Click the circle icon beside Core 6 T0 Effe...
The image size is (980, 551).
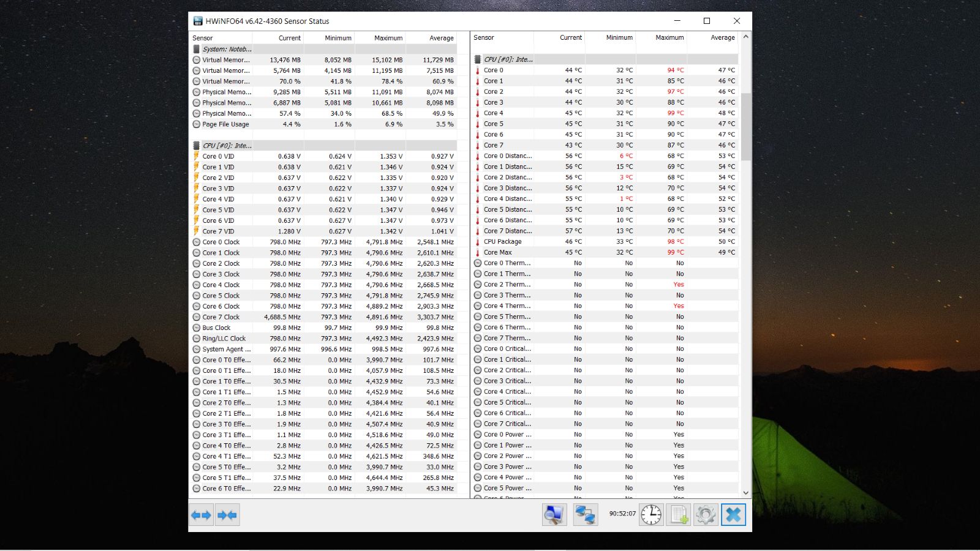tap(196, 489)
